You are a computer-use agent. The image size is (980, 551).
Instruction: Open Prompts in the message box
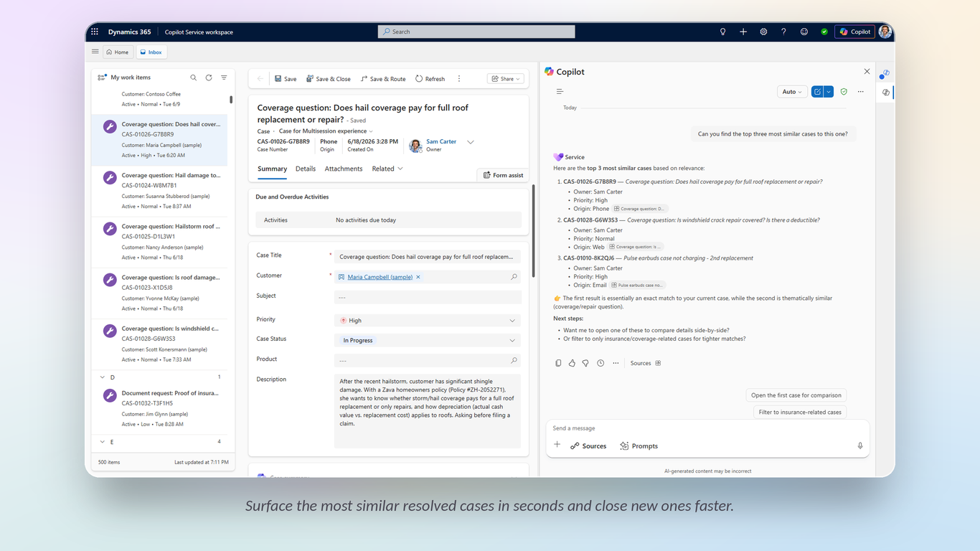(639, 446)
